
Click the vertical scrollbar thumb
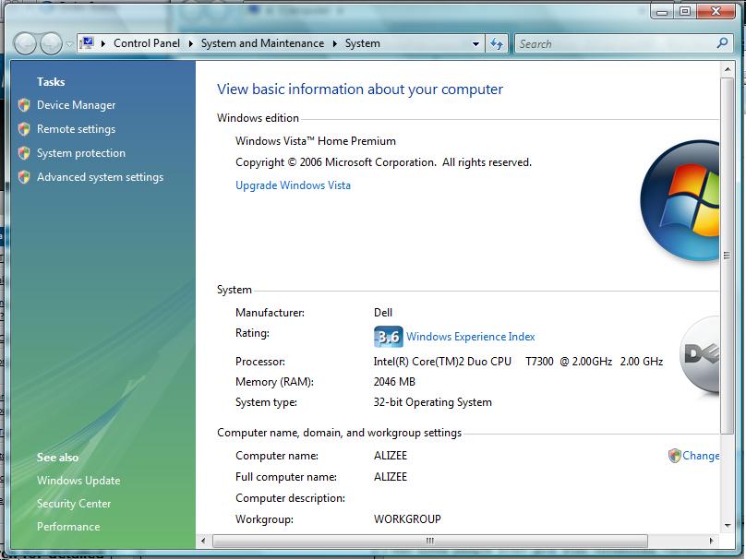(x=727, y=256)
